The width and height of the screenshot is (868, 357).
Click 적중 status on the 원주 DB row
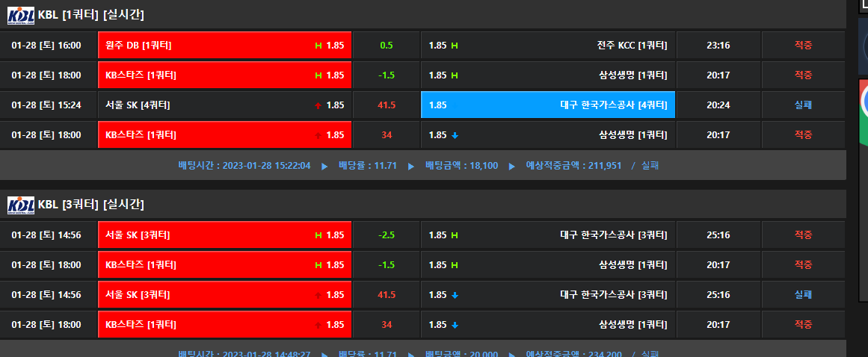pos(803,46)
